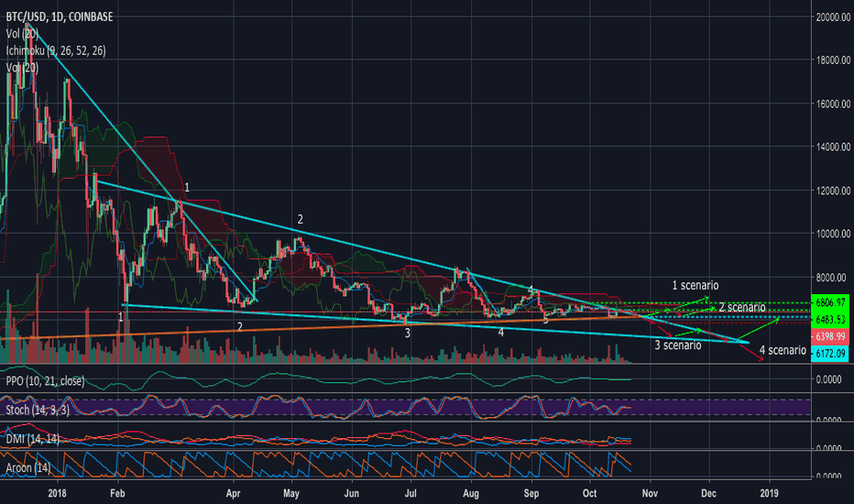Click the 0.0000 value on the PPO pane axis
The image size is (854, 504).
click(x=828, y=379)
